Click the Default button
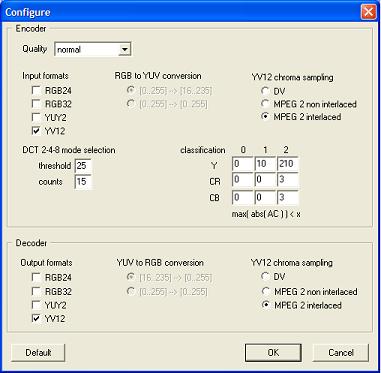This screenshot has width=381, height=373. pyautogui.click(x=38, y=353)
